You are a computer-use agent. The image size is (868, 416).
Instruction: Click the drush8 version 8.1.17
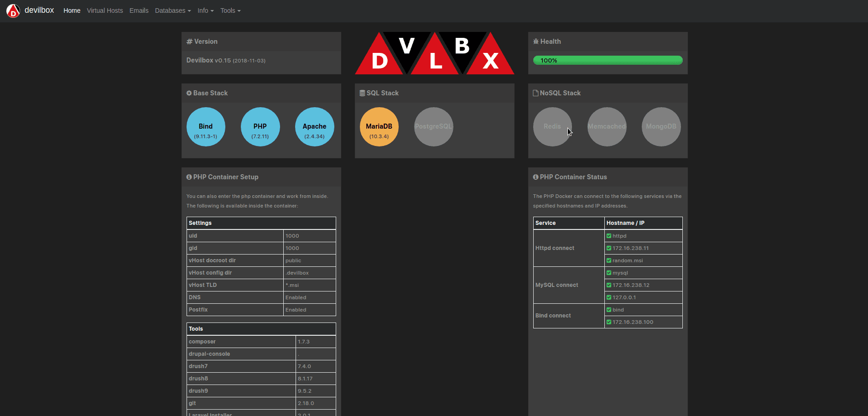305,379
